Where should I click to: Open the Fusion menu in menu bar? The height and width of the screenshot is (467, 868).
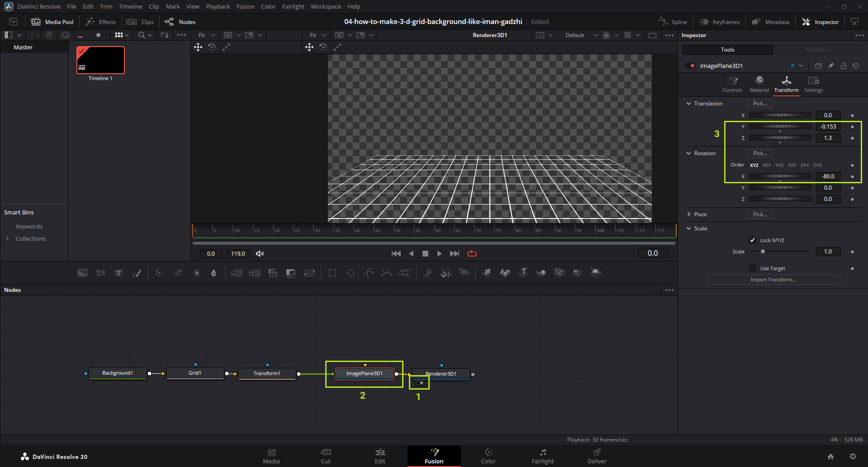point(245,6)
